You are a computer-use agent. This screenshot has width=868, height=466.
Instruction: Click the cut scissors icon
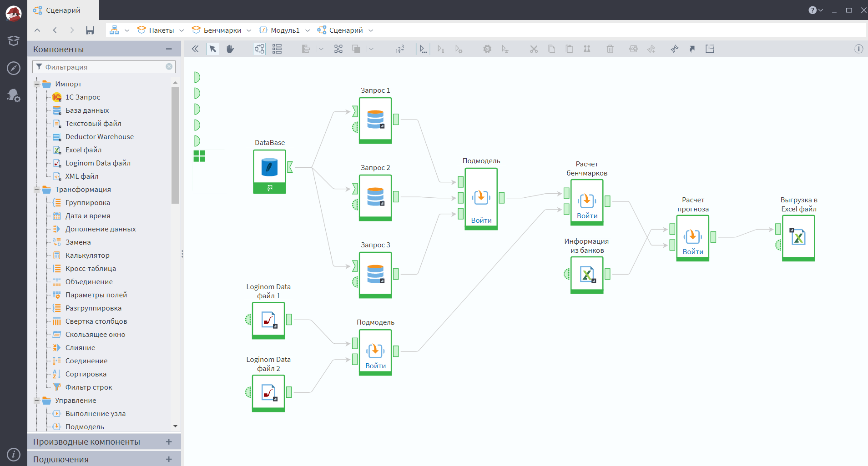534,49
